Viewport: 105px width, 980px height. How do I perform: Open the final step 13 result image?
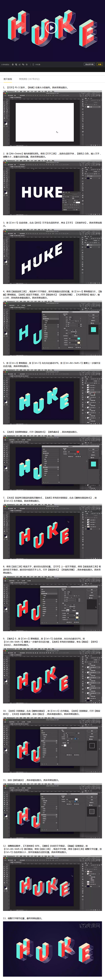52,949
